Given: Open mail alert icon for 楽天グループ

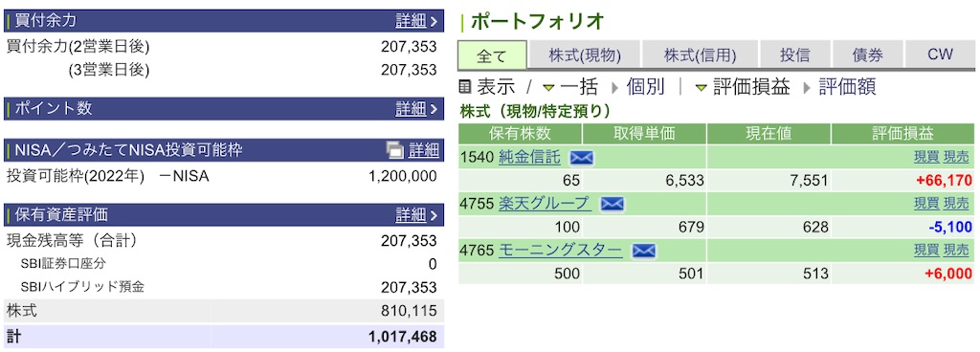Looking at the screenshot, I should coord(612,204).
